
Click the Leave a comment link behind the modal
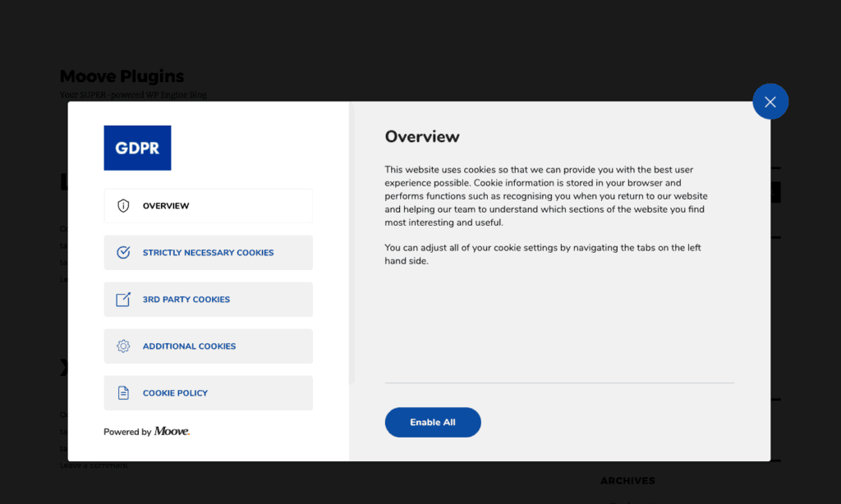94,465
